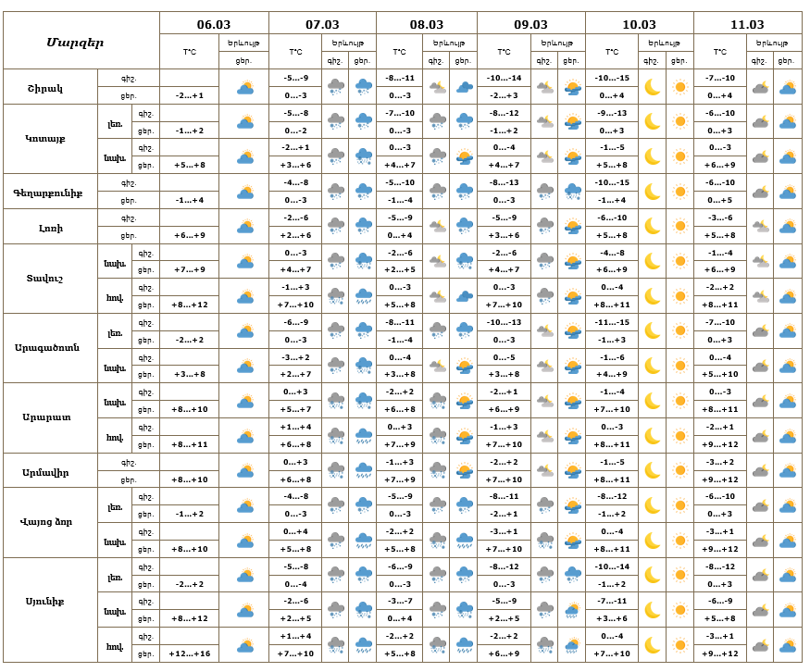Click the moon icon for Shirak on 10.03
This screenshot has width=810, height=672.
(x=653, y=87)
